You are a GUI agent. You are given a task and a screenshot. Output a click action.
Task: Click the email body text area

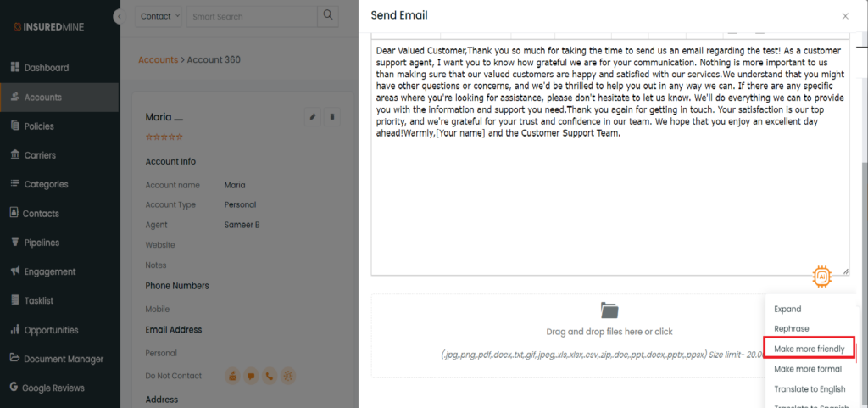610,157
